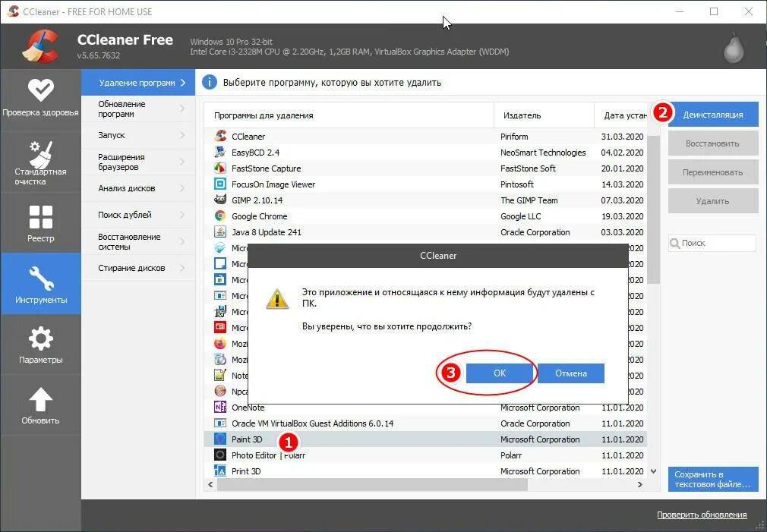This screenshot has width=767, height=532.
Task: Click the Photo Editor Polarr icon
Action: (220, 455)
